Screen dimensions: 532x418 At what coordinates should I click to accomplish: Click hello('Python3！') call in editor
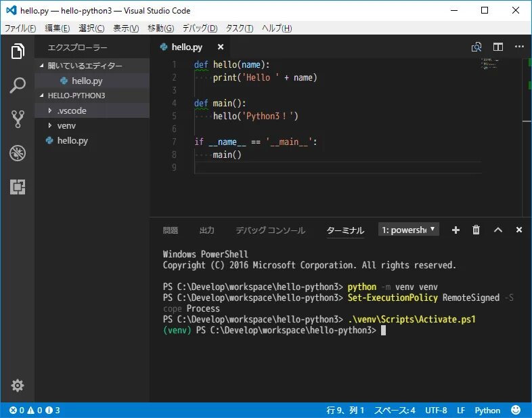tap(255, 116)
